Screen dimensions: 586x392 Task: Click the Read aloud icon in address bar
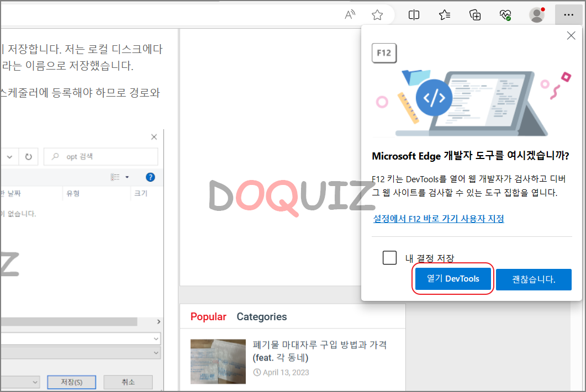click(x=350, y=14)
